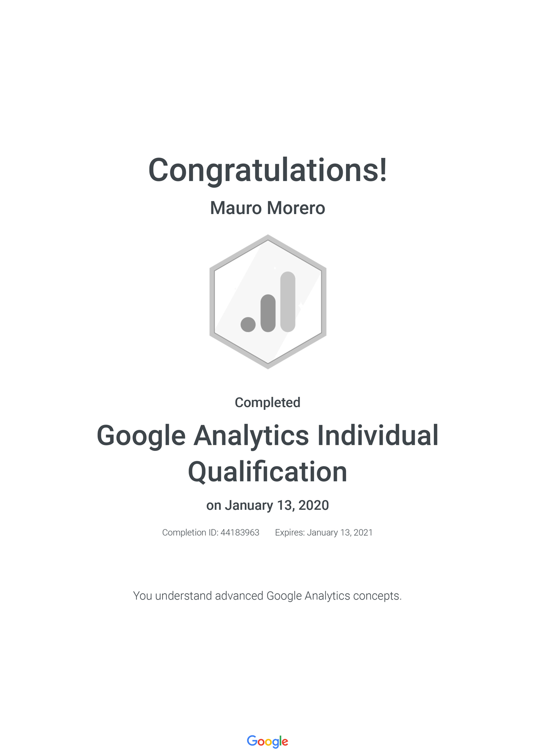Click the Expires January 13, 2021 text

[x=324, y=533]
